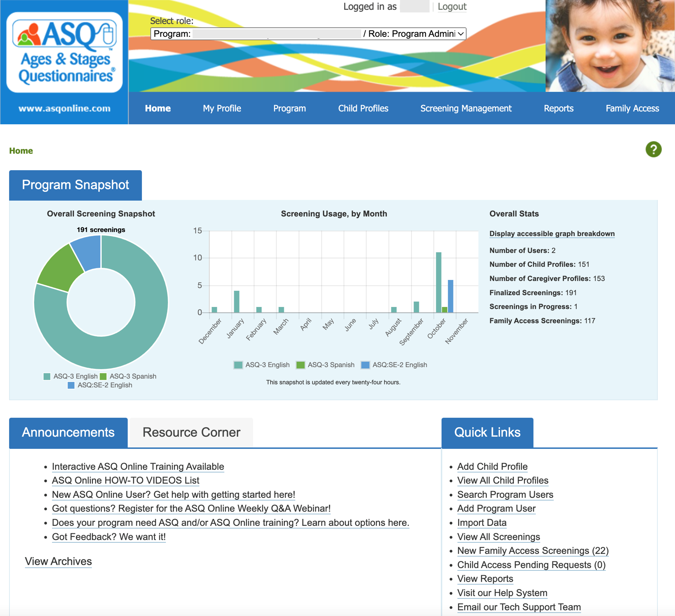Click the January ASQ-3 English bar
Screen dimensions: 675x616
(237, 302)
